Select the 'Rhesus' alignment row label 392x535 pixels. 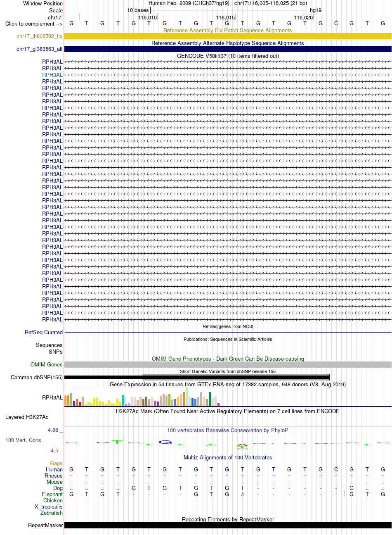[54, 476]
